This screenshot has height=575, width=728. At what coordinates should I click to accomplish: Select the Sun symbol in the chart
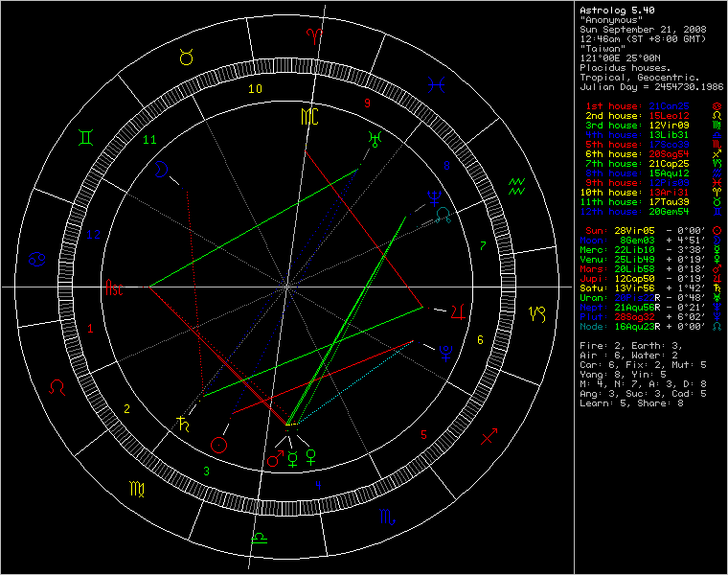pyautogui.click(x=219, y=445)
